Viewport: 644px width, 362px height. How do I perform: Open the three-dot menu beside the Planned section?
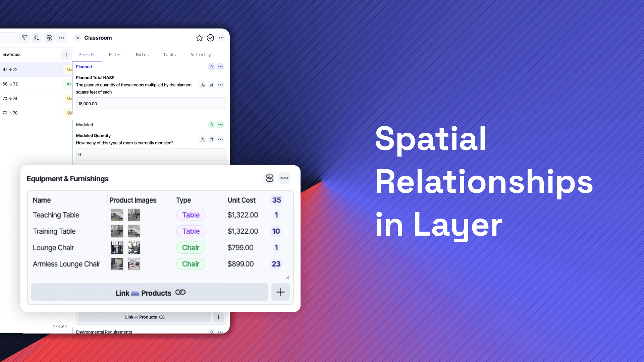coord(220,67)
